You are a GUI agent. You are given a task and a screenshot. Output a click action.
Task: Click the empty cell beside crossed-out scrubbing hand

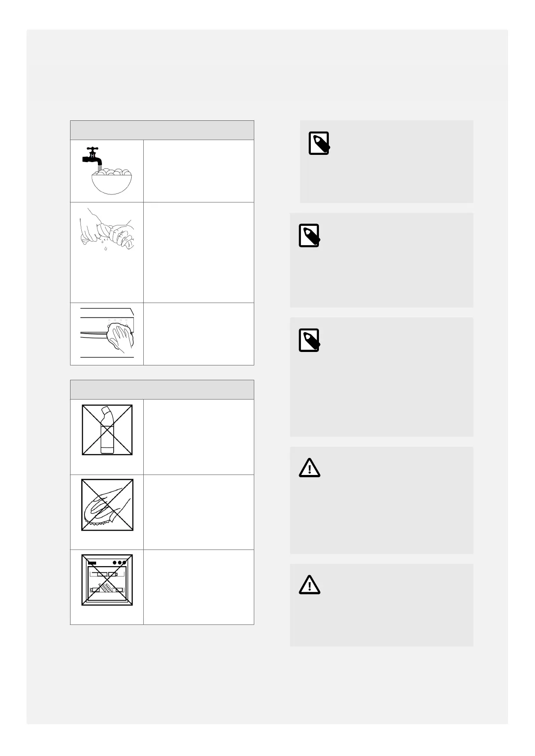[x=199, y=512]
